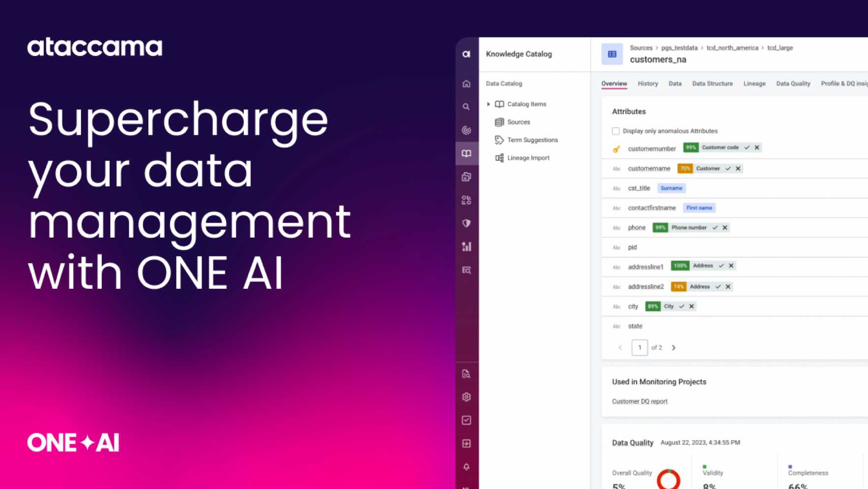
Task: Open the bar chart reports icon
Action: pos(466,246)
